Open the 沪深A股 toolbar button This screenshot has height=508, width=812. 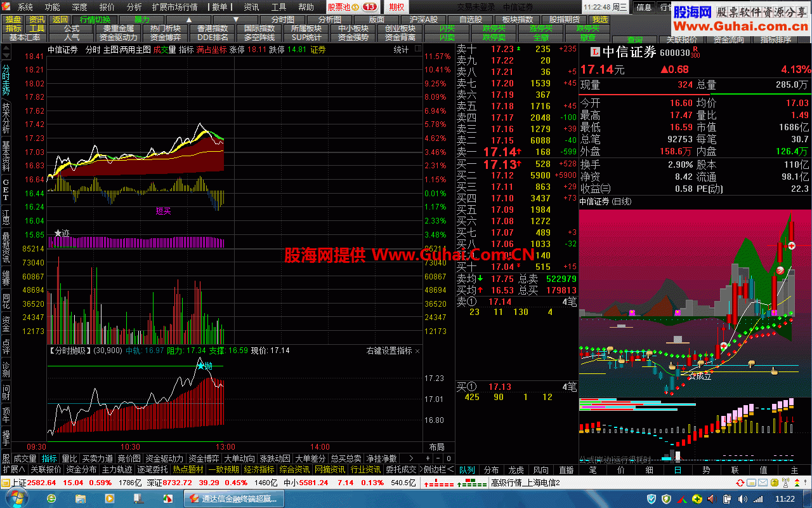coord(424,20)
